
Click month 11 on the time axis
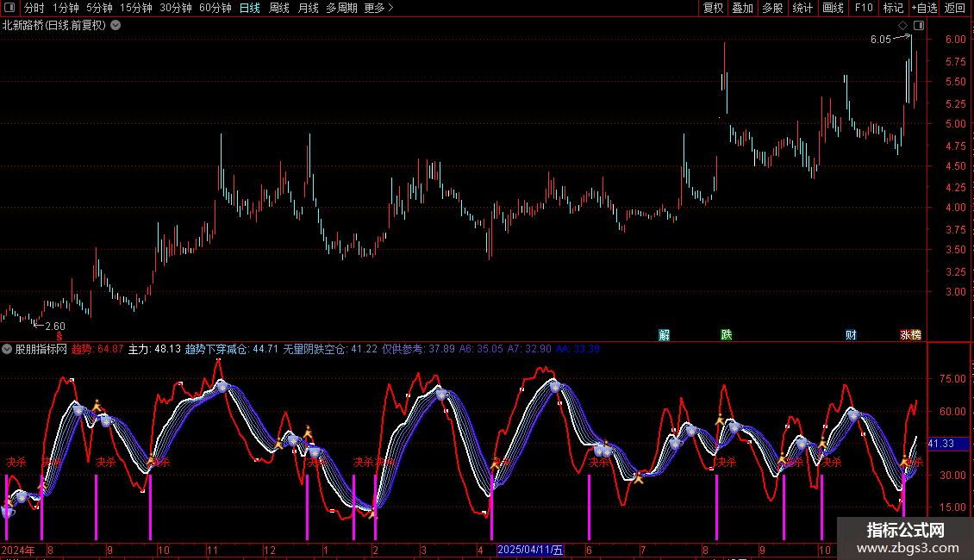[x=212, y=550]
